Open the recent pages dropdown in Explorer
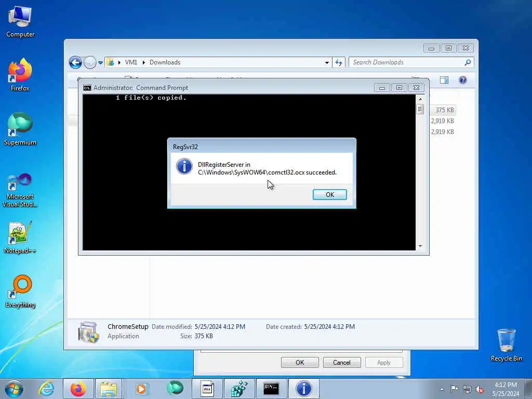Screen dimensions: 532x399 click(100, 62)
